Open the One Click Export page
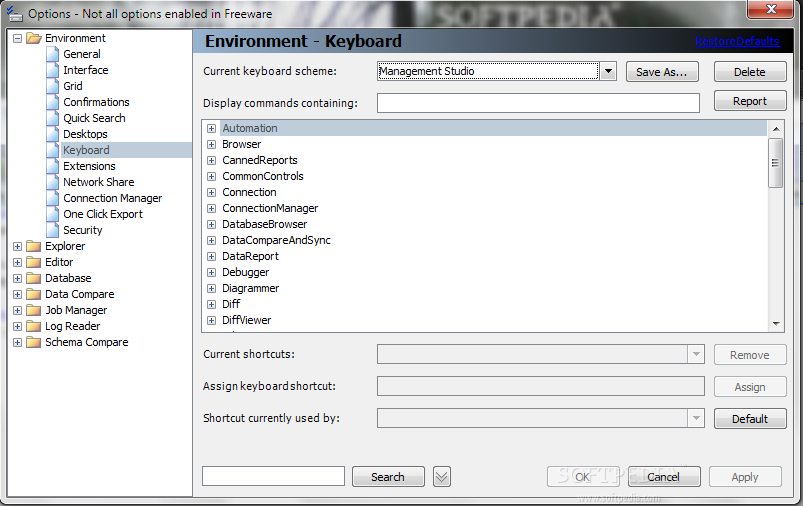Viewport: 803px width, 506px height. tap(103, 214)
